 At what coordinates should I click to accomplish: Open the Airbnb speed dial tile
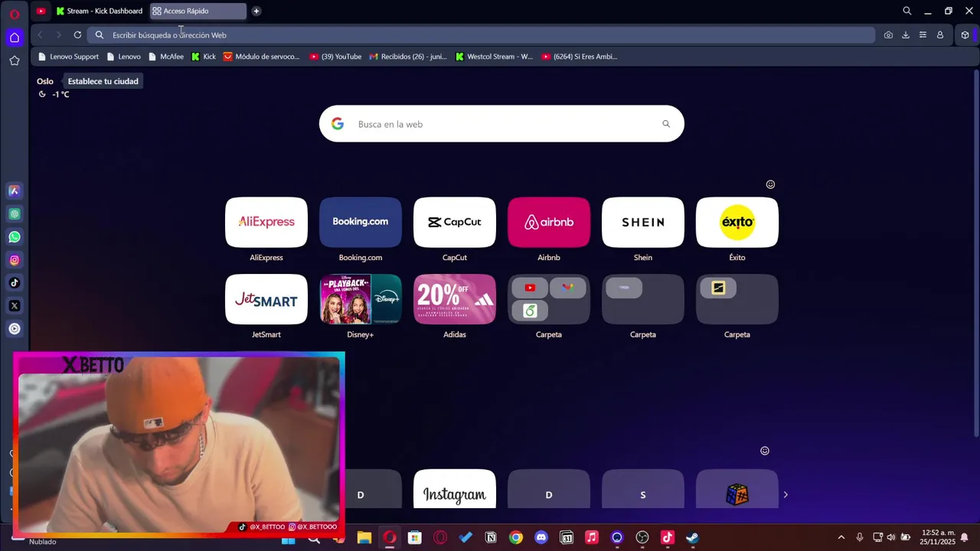(x=549, y=223)
